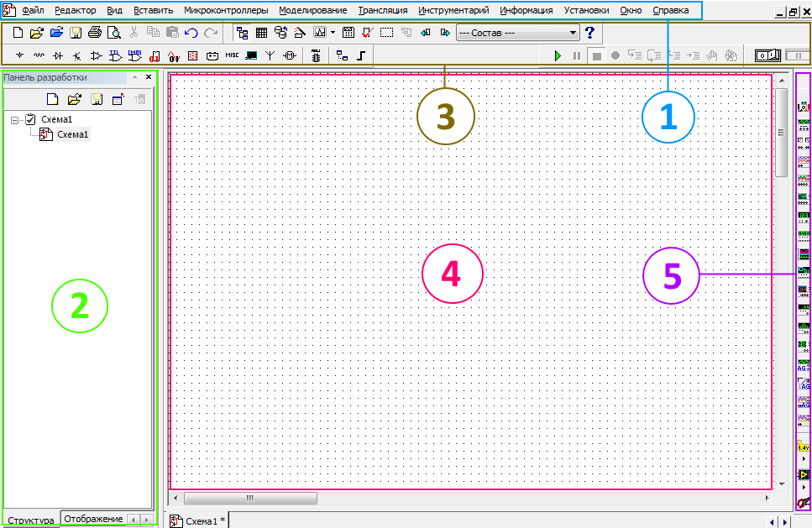Switch to the Отображение tab

click(x=93, y=519)
